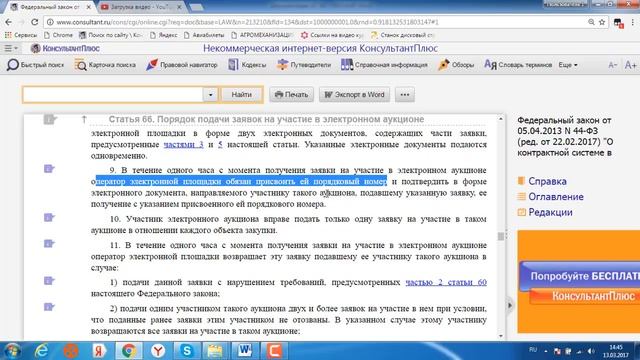
Task: Close the Федеральный закон tab
Action: coord(89,7)
